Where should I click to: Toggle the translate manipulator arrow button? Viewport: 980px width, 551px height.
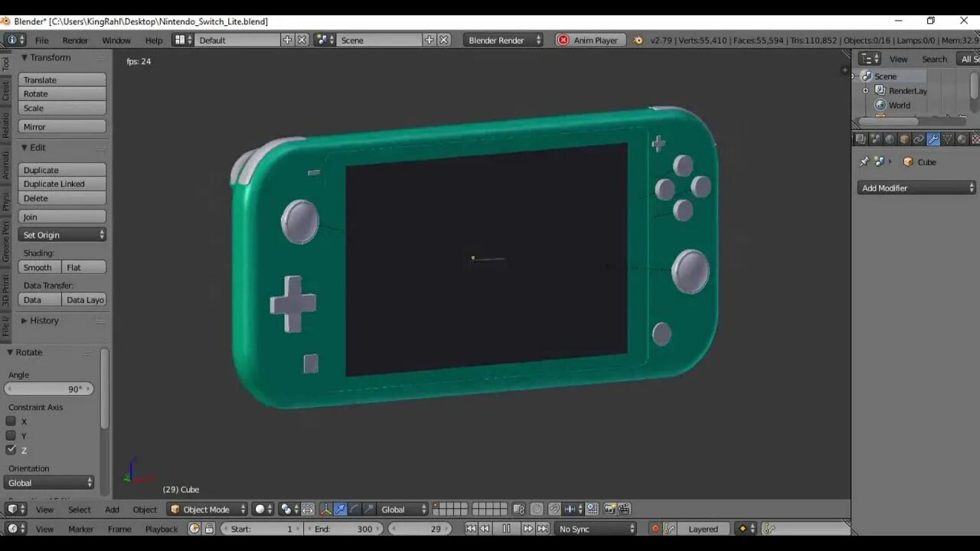[341, 509]
